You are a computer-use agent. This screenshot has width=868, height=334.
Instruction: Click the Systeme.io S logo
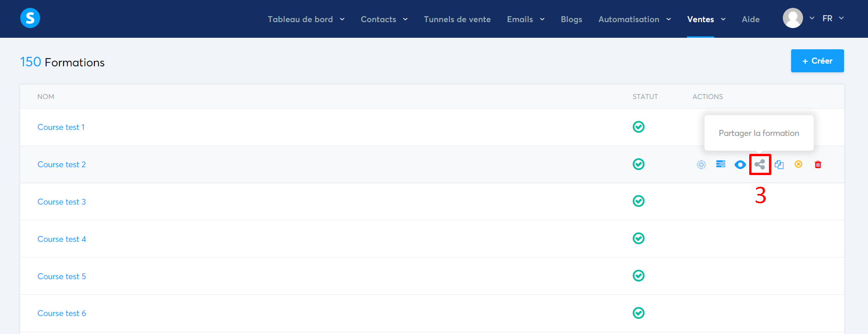click(30, 18)
